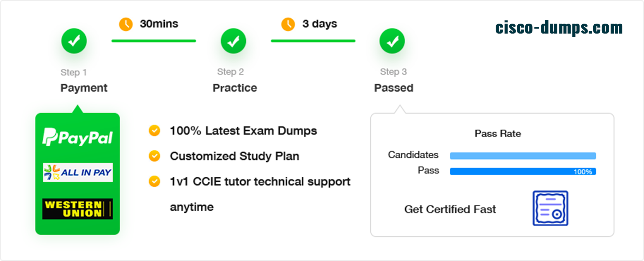
Task: Click checkmark bullet next to Customized Study Plan
Action: pos(154,156)
